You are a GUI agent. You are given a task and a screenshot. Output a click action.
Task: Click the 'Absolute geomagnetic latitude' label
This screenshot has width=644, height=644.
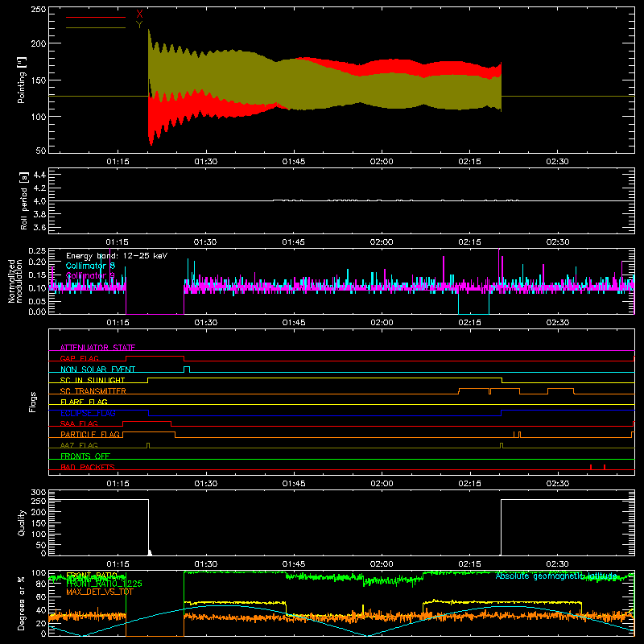(x=556, y=576)
